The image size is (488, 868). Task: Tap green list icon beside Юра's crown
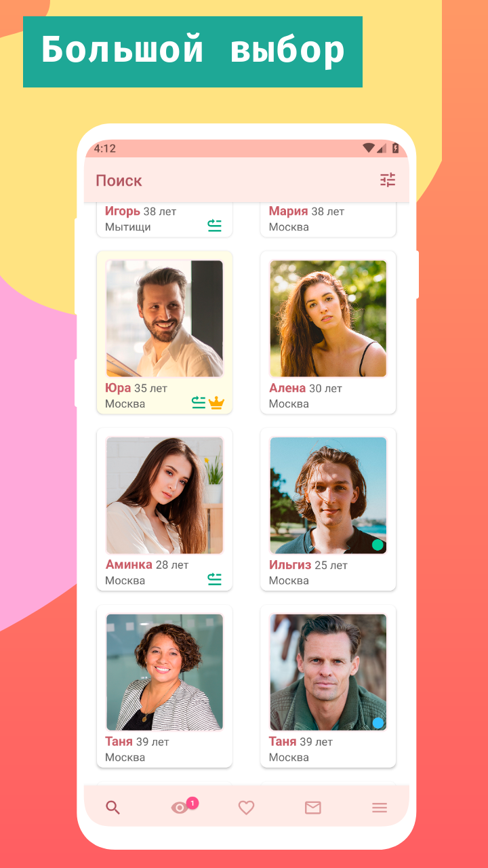tap(199, 403)
